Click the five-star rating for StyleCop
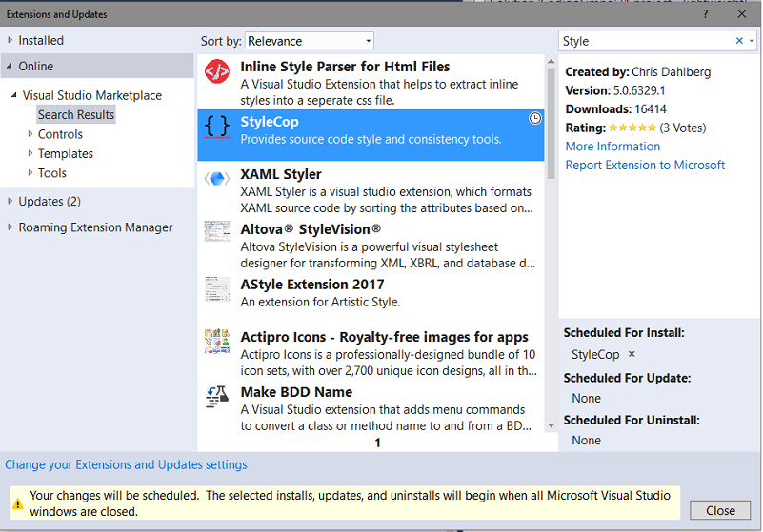The height and width of the screenshot is (532, 763). tap(632, 128)
